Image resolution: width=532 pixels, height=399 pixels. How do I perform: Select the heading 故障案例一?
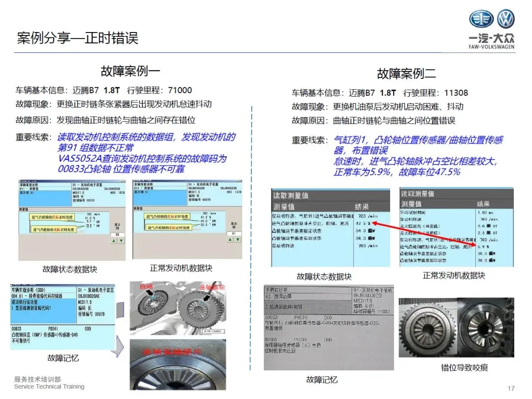(130, 71)
